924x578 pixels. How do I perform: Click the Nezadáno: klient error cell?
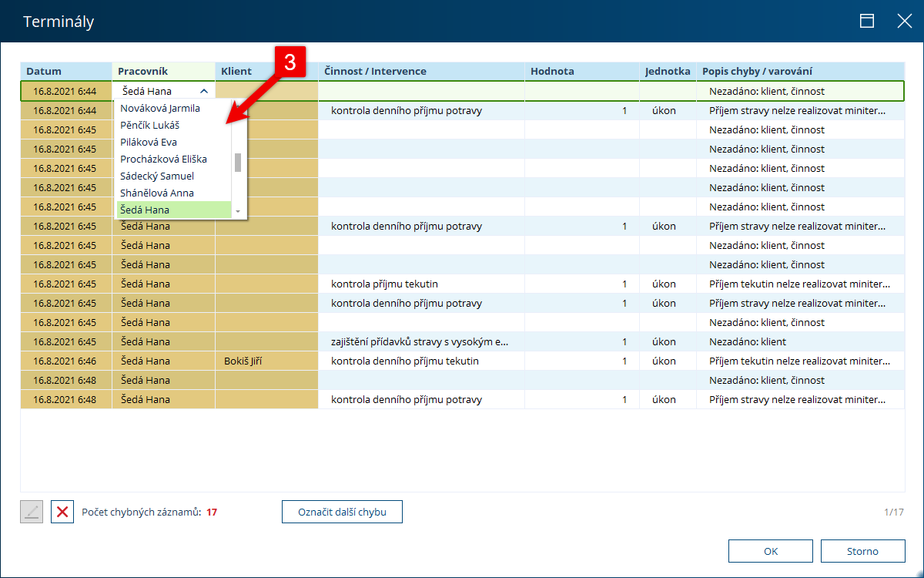tap(800, 341)
